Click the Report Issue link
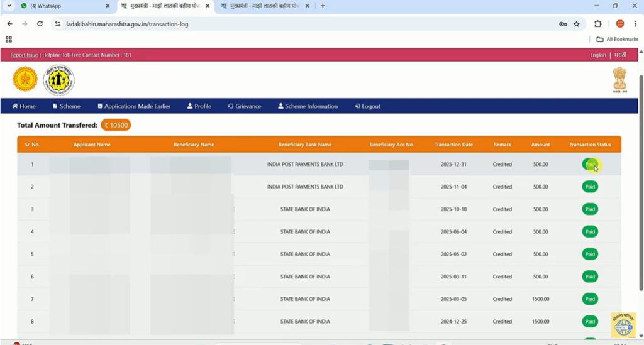Image resolution: width=644 pixels, height=345 pixels. click(25, 55)
